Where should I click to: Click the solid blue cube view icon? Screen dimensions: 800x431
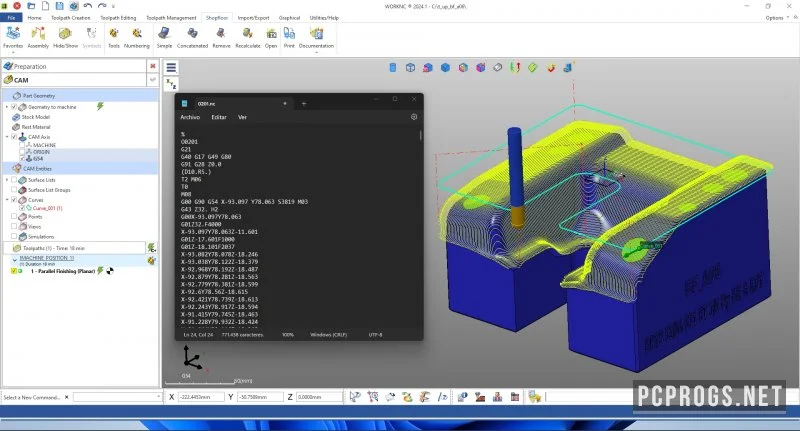click(x=445, y=67)
